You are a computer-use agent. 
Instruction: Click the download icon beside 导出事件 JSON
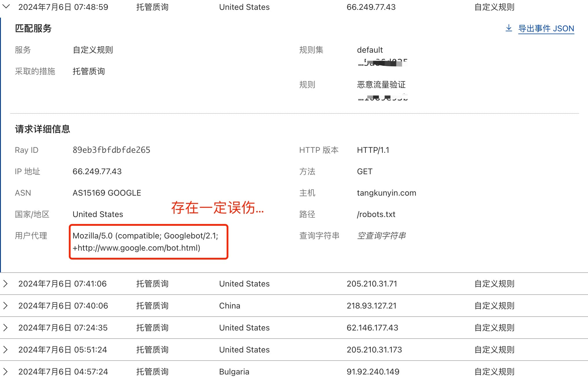click(509, 28)
